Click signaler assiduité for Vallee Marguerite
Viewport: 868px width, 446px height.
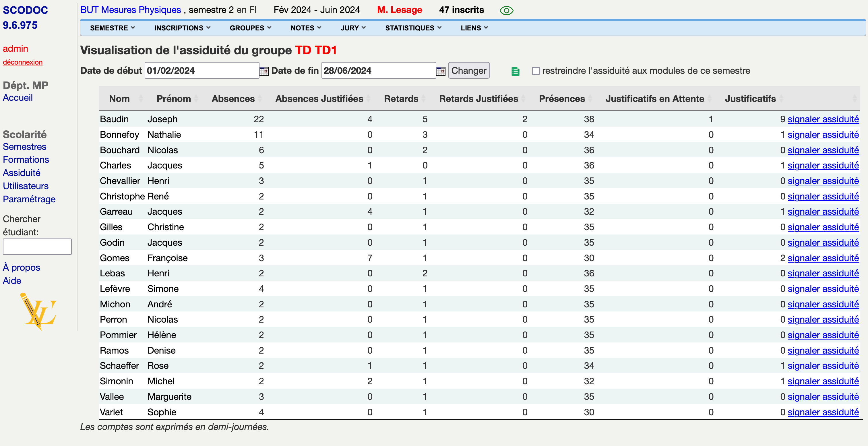click(823, 397)
